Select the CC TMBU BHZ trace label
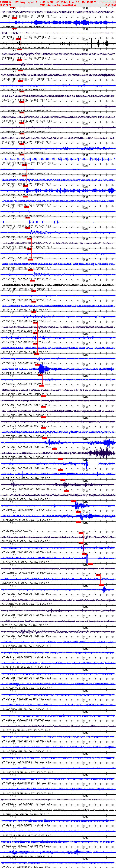116x868 pixels. click(x=27, y=79)
